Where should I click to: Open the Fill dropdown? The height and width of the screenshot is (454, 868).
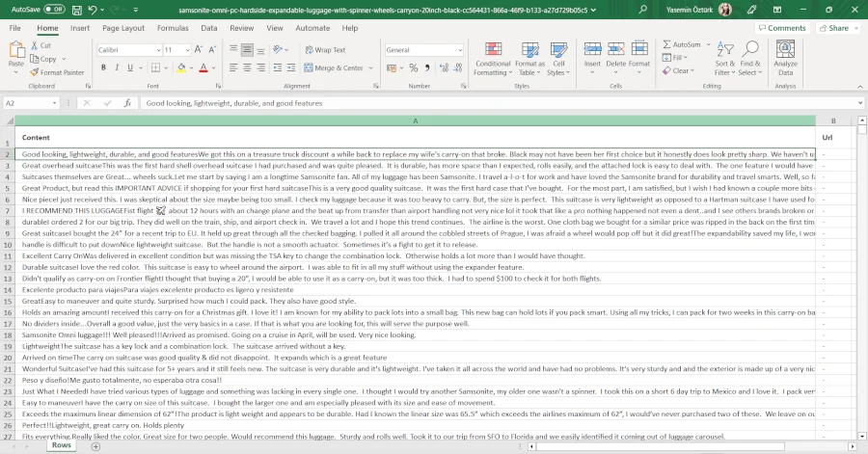[675, 58]
